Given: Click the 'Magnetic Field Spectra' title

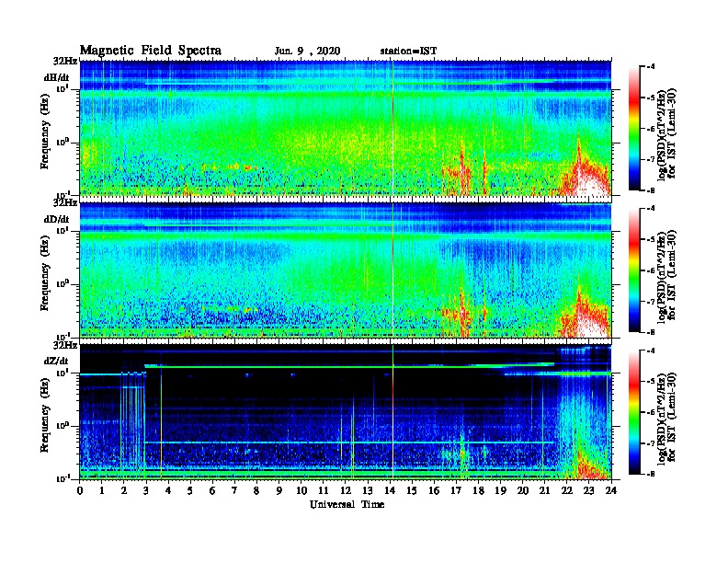Looking at the screenshot, I should 151,51.
